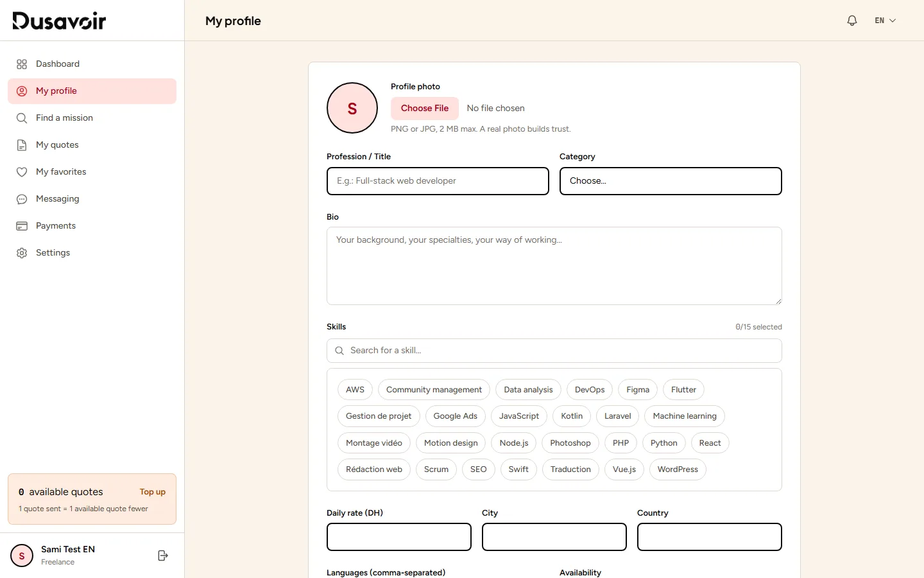
Task: Click the Settings gear icon
Action: 22,253
